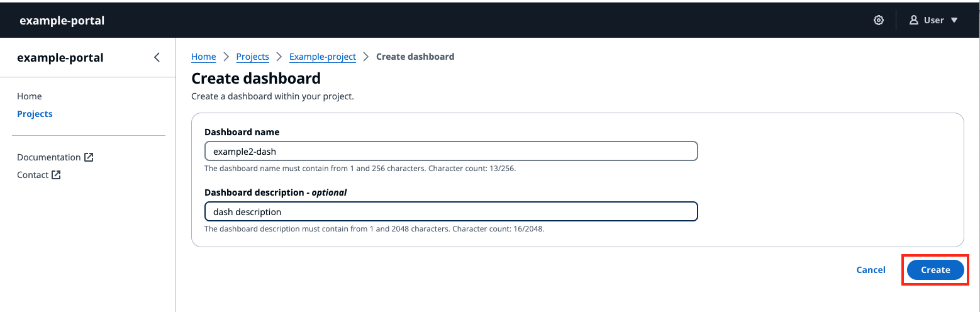
Task: Click the user profile icon
Action: 914,20
